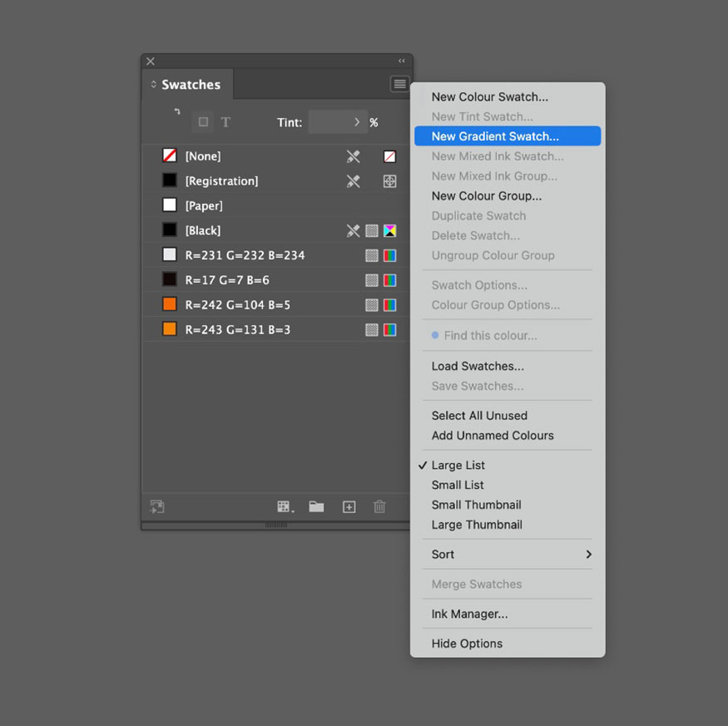This screenshot has width=728, height=726.
Task: Click process colour icon on R=231 G=232 B=234 row
Action: point(371,255)
